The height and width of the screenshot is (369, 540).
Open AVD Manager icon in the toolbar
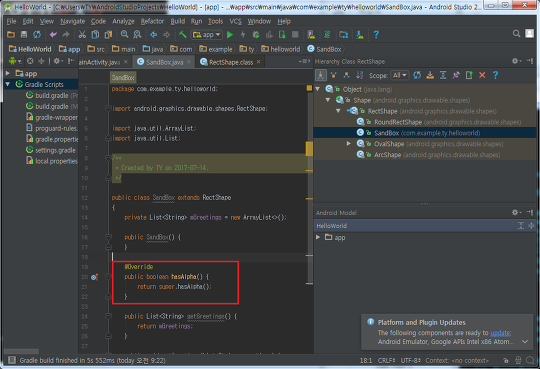click(311, 34)
